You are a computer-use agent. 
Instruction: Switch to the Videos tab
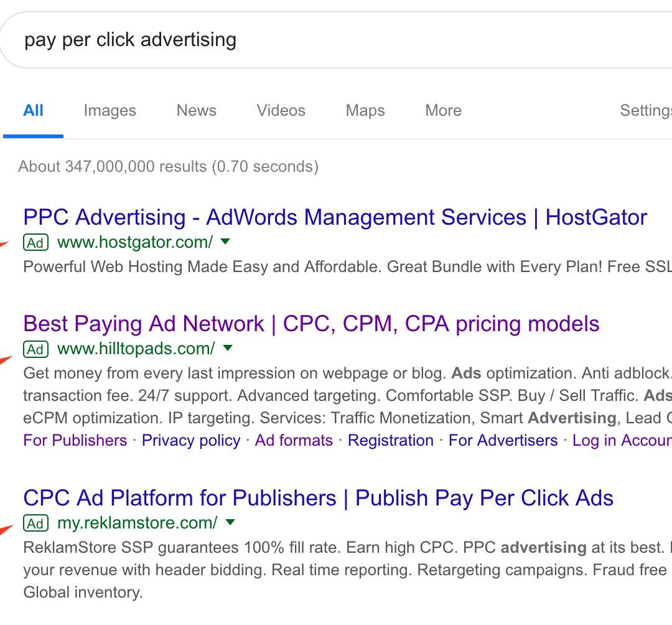coord(281,111)
